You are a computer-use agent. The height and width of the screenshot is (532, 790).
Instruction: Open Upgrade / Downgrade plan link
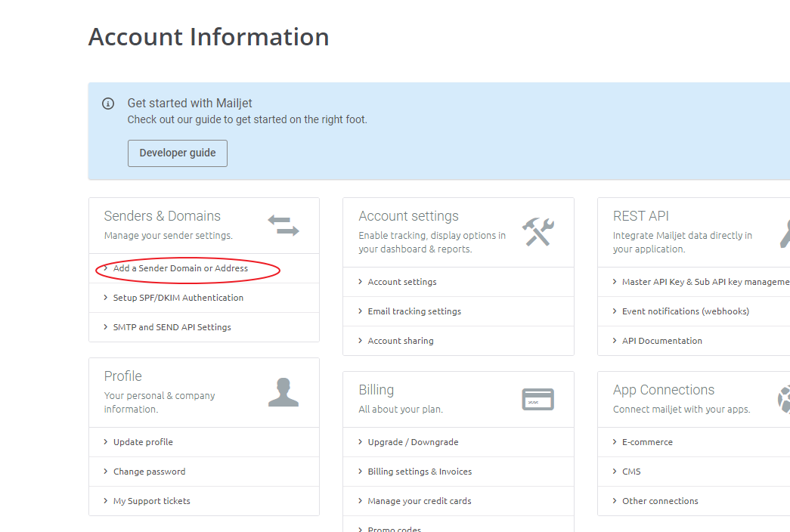[413, 442]
